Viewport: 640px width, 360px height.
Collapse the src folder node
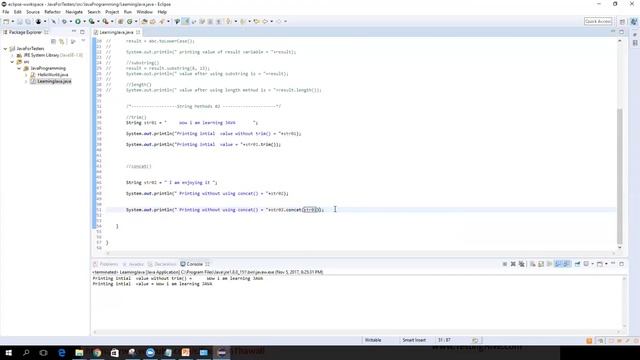(x=12, y=62)
